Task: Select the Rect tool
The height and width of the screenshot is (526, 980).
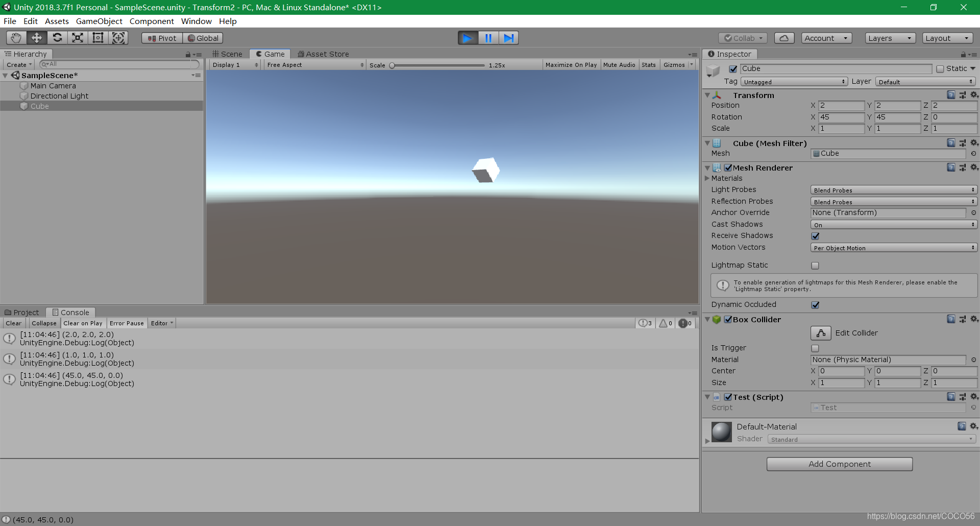Action: tap(98, 38)
